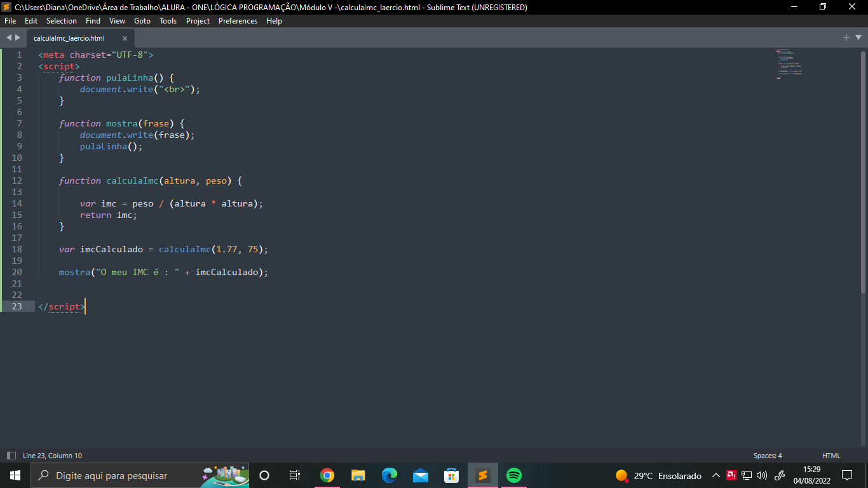The width and height of the screenshot is (868, 488).
Task: Open the File menu
Action: click(x=10, y=21)
